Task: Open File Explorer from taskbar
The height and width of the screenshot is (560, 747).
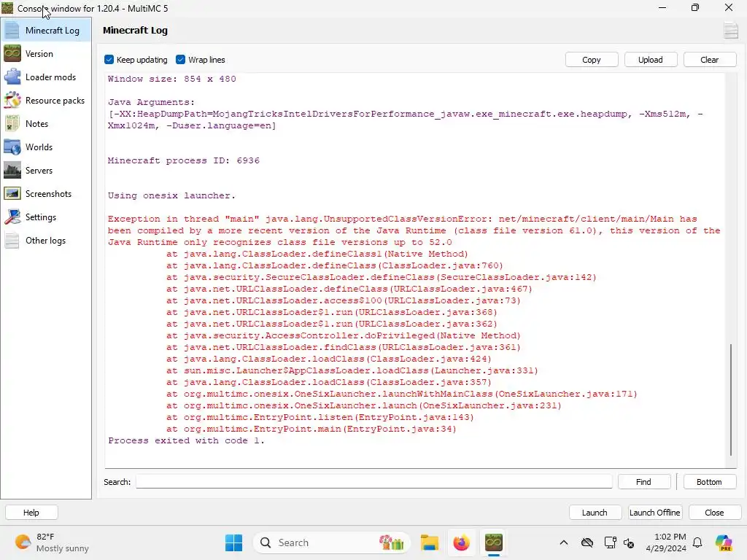Action: (429, 542)
